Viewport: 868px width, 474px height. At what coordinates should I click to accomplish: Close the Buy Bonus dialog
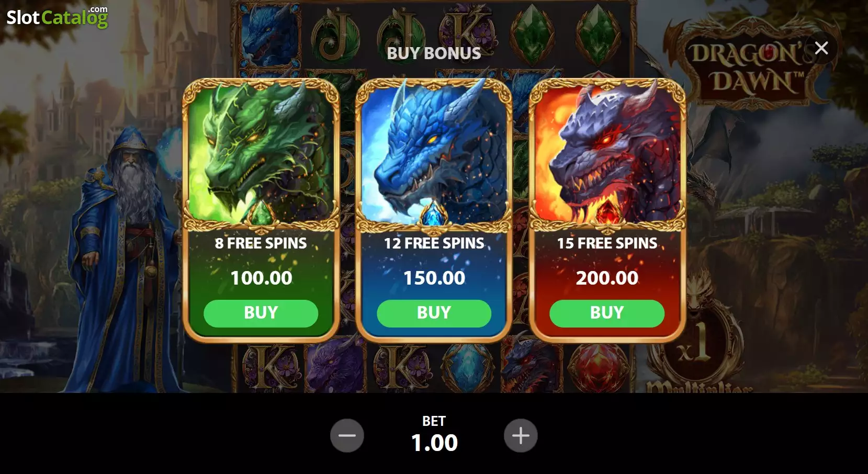[821, 48]
